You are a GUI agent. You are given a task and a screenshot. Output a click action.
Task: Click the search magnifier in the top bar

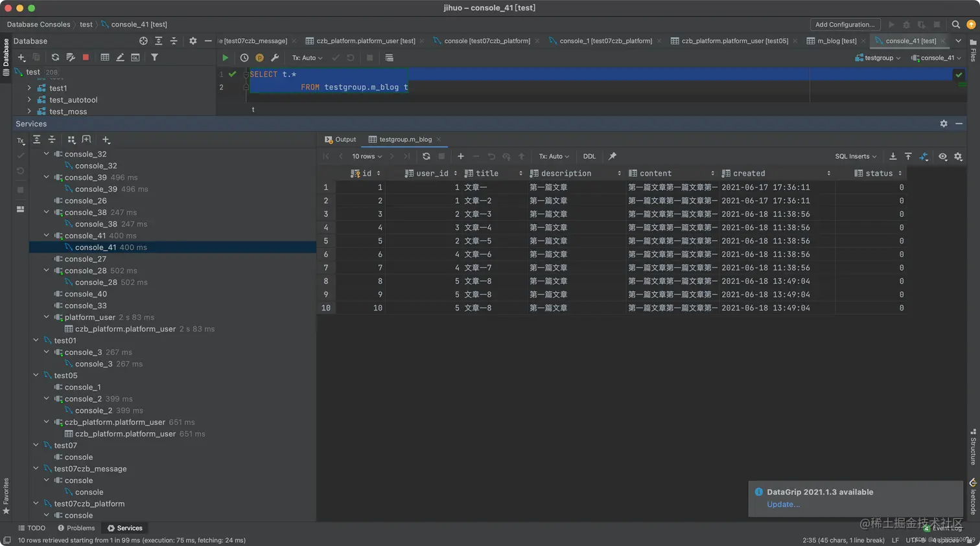click(x=955, y=25)
